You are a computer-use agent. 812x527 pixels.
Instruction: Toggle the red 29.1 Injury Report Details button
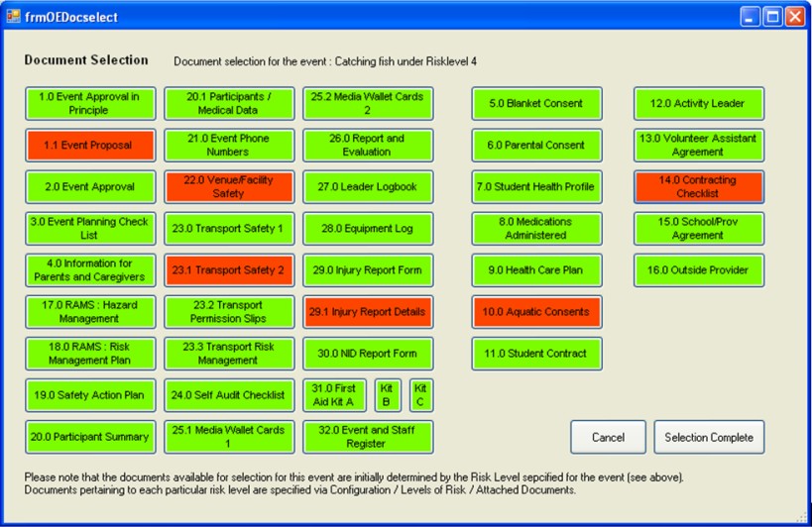tap(368, 312)
